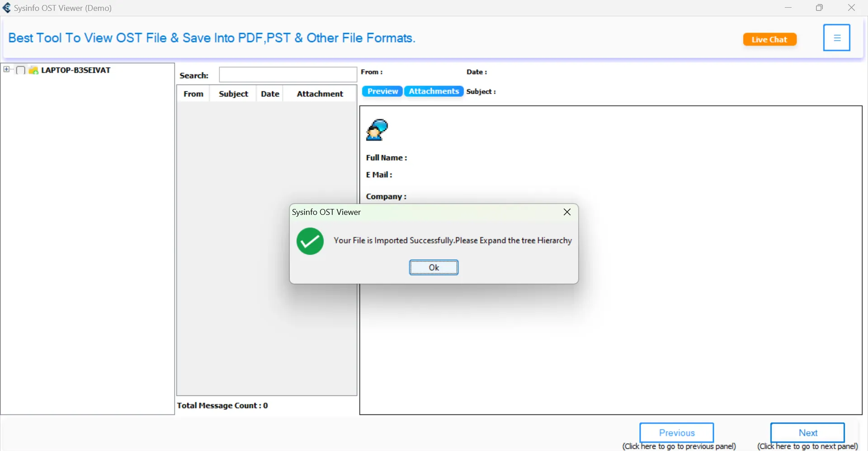
Task: Click the Subject label in preview header
Action: 481,91
